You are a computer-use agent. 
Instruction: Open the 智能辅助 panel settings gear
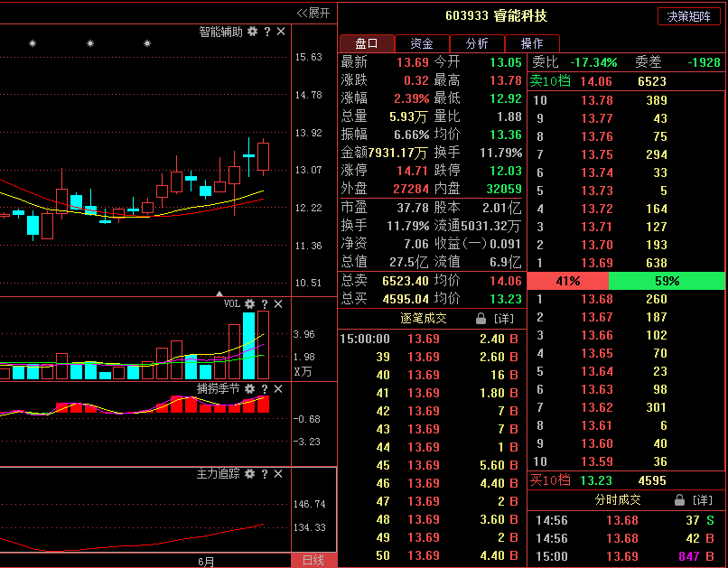pyautogui.click(x=254, y=30)
